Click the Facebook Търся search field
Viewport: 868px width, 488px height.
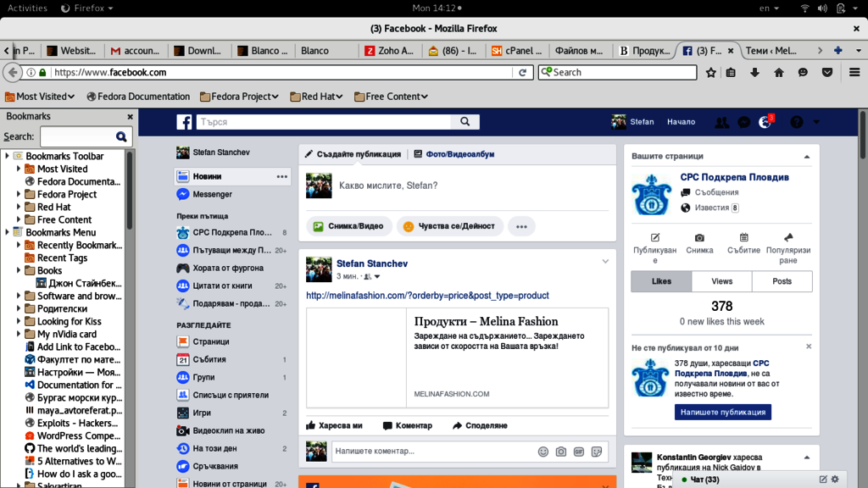point(324,122)
